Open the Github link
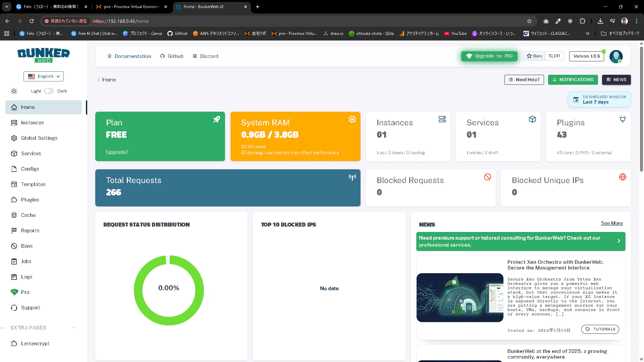The height and width of the screenshot is (362, 644). pyautogui.click(x=172, y=56)
